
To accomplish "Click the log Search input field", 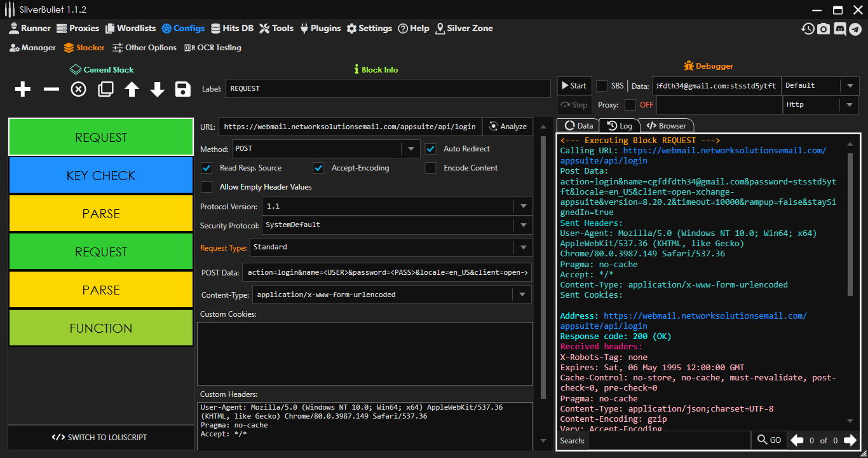I will tap(668, 440).
